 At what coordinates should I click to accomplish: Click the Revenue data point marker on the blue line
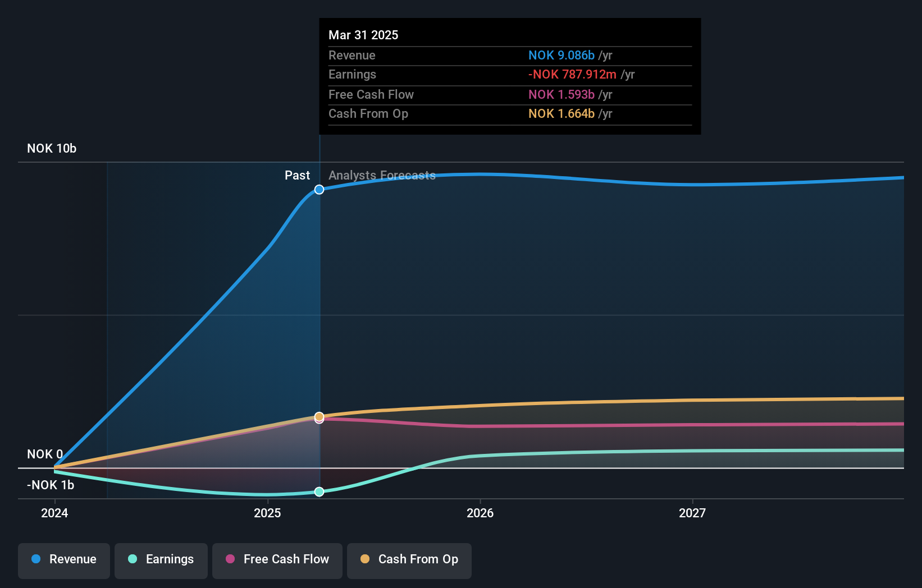pyautogui.click(x=319, y=190)
